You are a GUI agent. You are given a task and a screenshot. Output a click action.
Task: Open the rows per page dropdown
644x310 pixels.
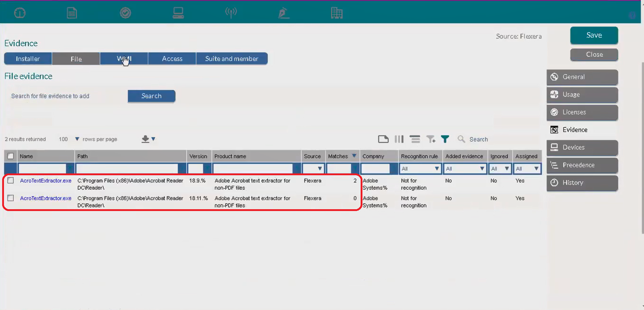click(77, 139)
